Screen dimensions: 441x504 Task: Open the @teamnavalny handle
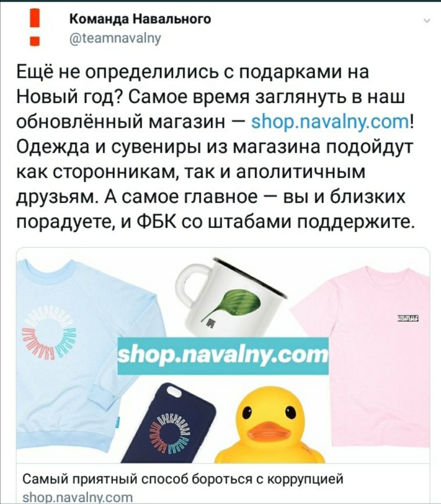[116, 38]
